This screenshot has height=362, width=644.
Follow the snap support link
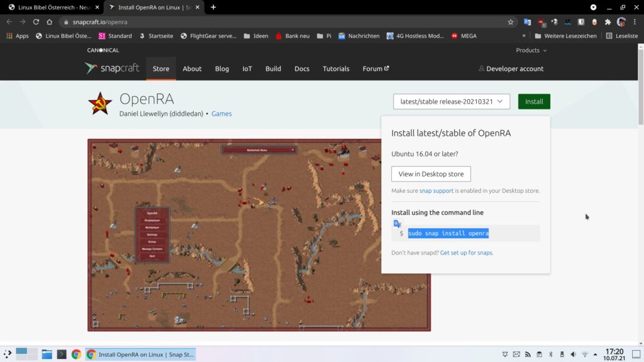tap(436, 190)
